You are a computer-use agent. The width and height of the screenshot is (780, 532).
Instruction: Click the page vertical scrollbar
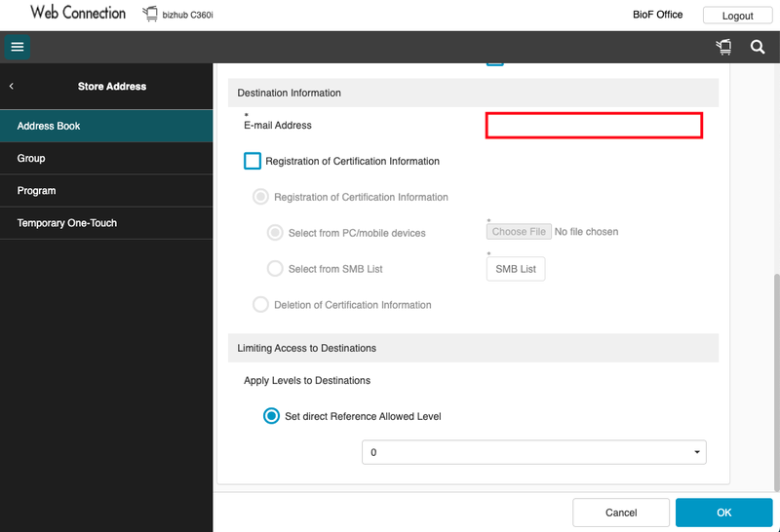[776, 382]
